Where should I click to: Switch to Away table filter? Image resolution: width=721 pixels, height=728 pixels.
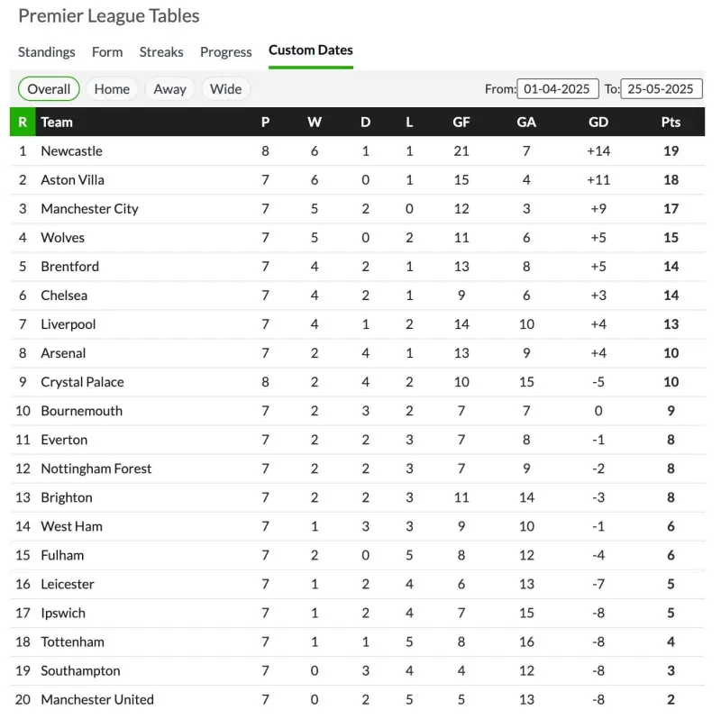(x=170, y=88)
